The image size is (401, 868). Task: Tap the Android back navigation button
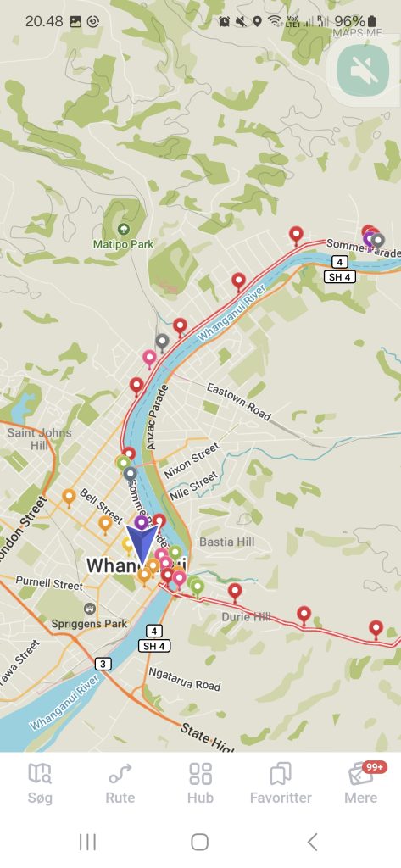(312, 842)
